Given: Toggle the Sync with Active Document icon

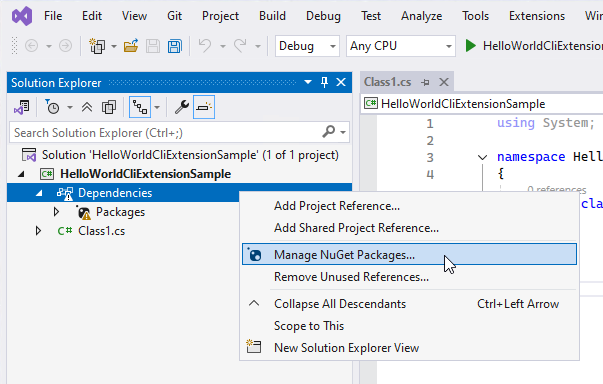Looking at the screenshot, I should 140,107.
